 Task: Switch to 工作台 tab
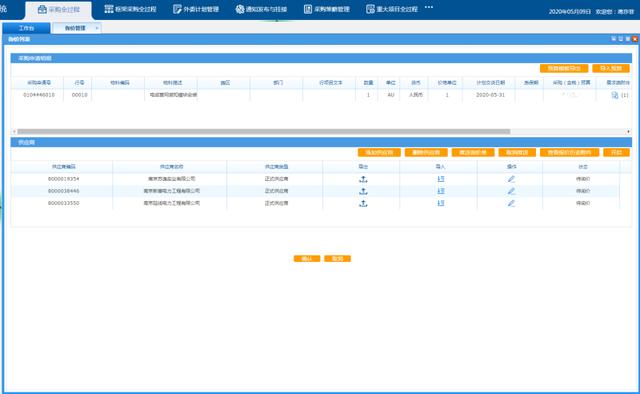pyautogui.click(x=27, y=28)
